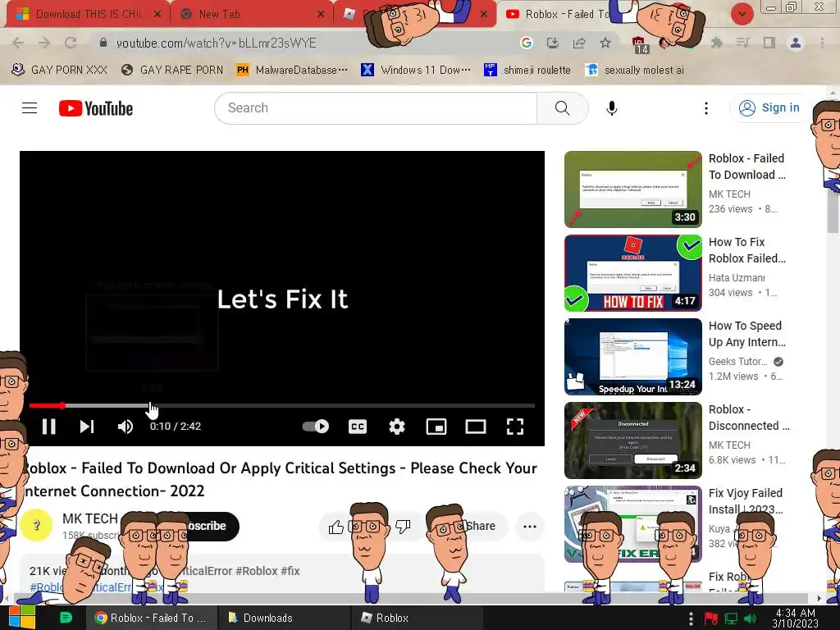Open the YouTube hamburger guide menu
Image resolution: width=840 pixels, height=630 pixels.
pyautogui.click(x=30, y=108)
